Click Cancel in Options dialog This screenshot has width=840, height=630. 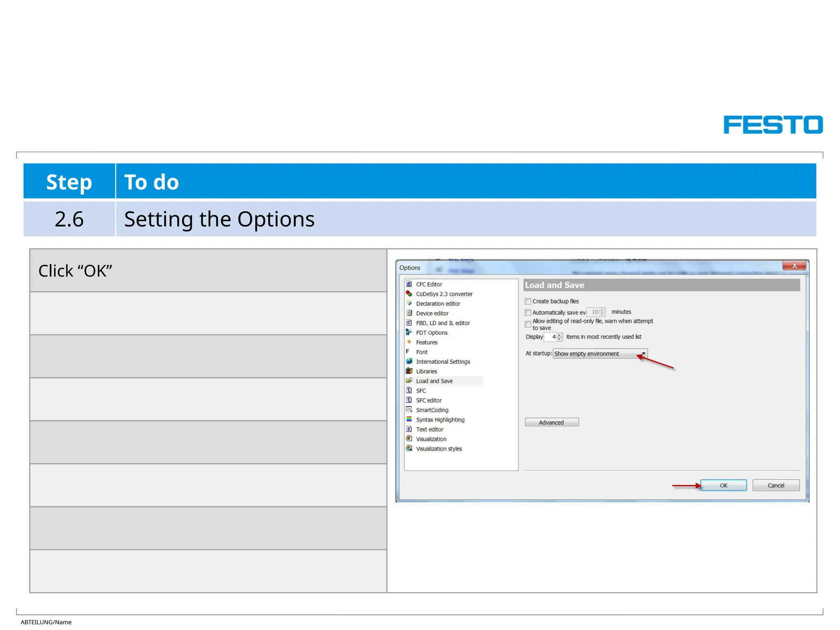point(776,485)
